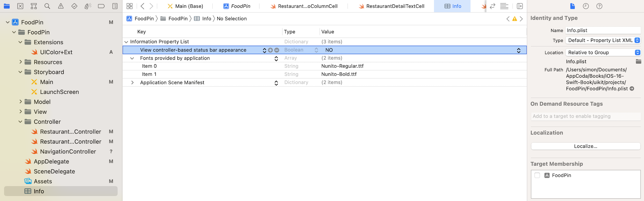Open the editor options lines icon
This screenshot has width=644, height=201.
[x=504, y=6]
